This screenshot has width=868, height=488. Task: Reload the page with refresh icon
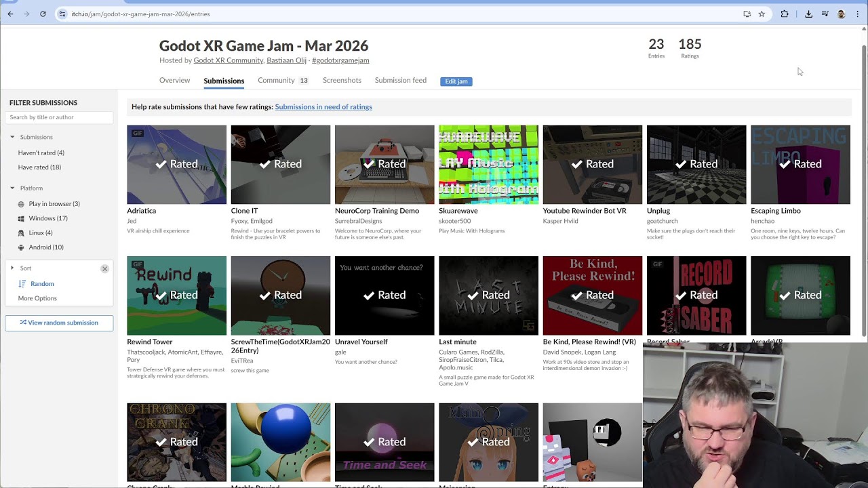click(x=43, y=14)
